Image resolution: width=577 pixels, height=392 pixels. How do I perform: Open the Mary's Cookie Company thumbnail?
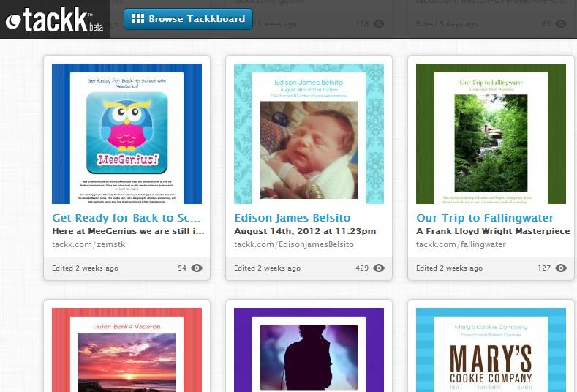(491, 350)
